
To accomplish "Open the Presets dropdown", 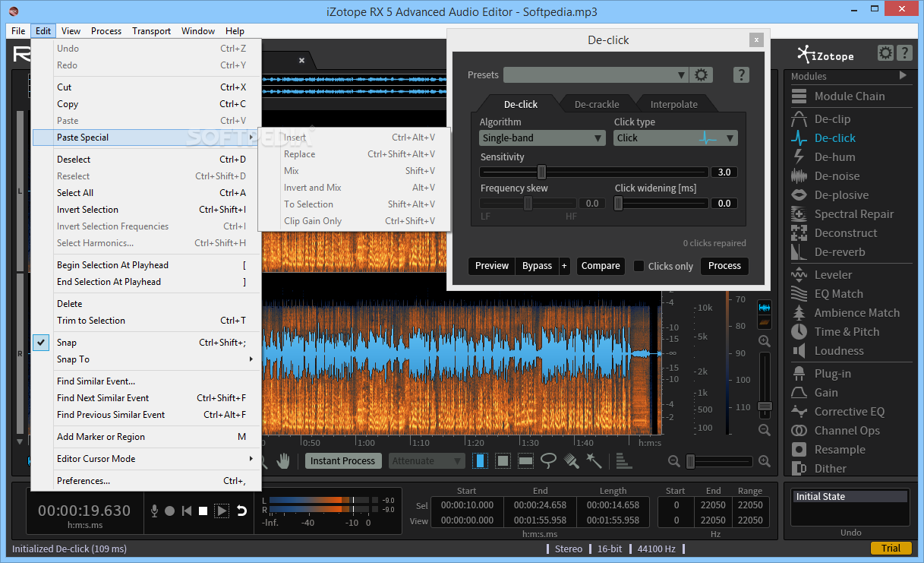I will coord(596,74).
